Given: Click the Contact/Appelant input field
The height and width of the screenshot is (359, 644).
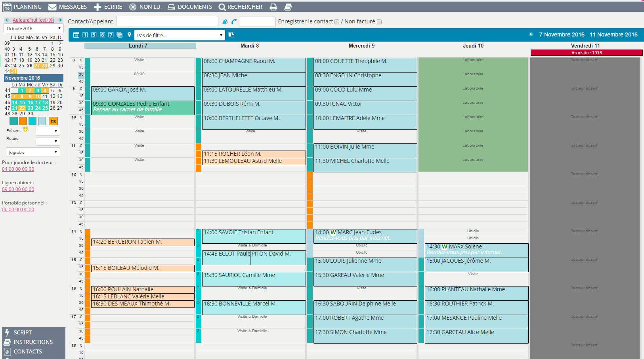Looking at the screenshot, I should [167, 21].
